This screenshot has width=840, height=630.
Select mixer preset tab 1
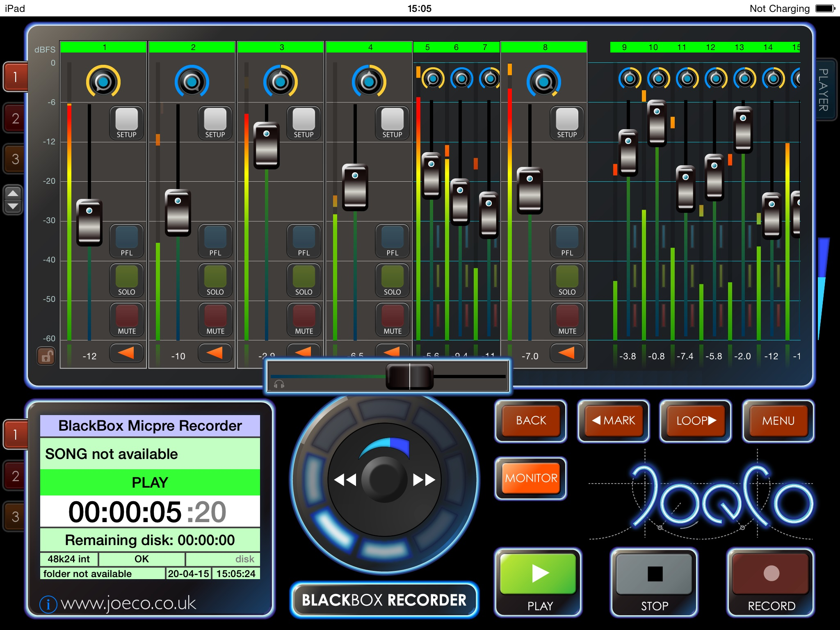tap(15, 77)
